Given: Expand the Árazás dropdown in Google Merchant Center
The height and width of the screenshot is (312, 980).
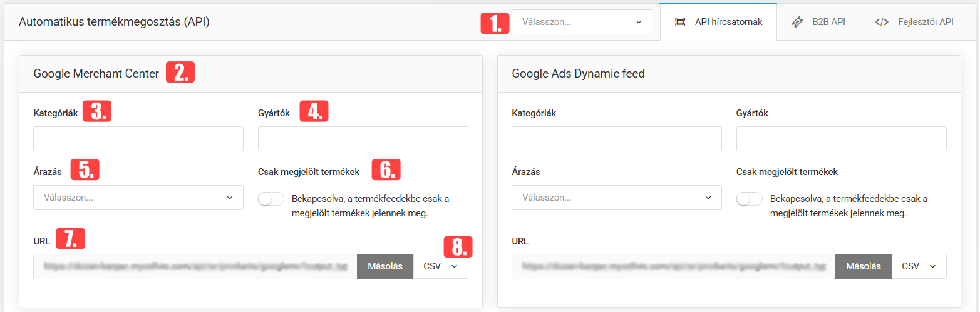Looking at the screenshot, I should coord(138,198).
